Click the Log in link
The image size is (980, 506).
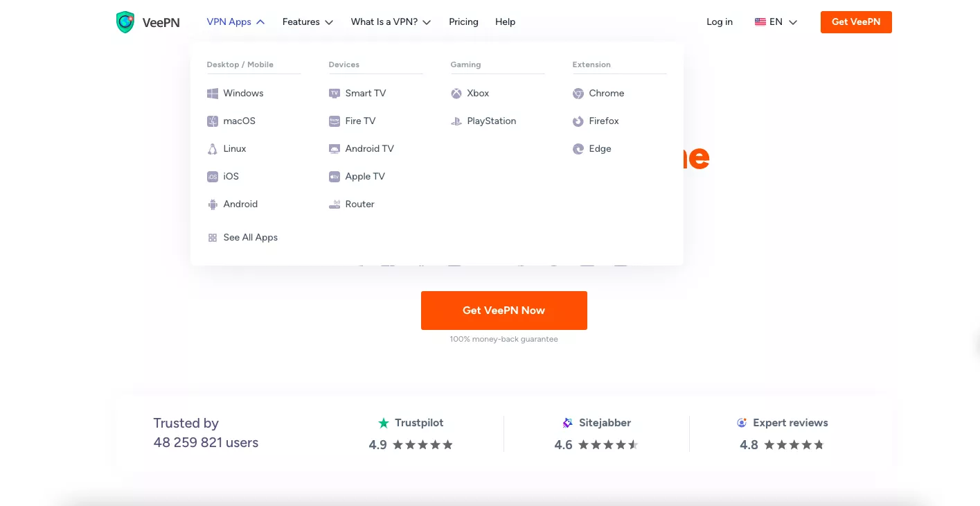[x=720, y=22]
